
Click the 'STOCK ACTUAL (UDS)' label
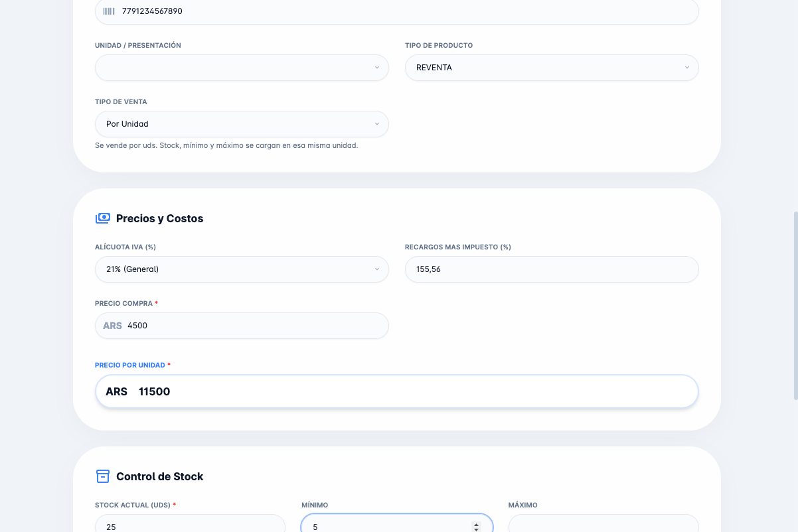[133, 505]
